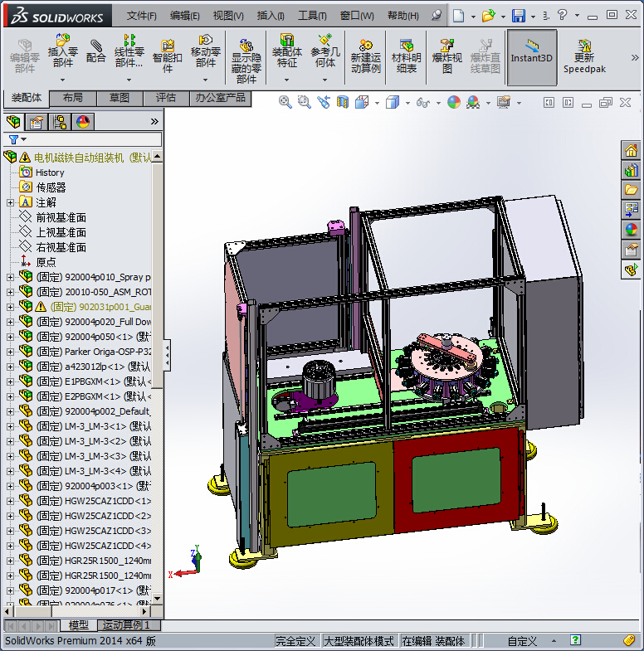Select the 传感器 Sensors tree item
The width and height of the screenshot is (644, 651).
pos(51,187)
